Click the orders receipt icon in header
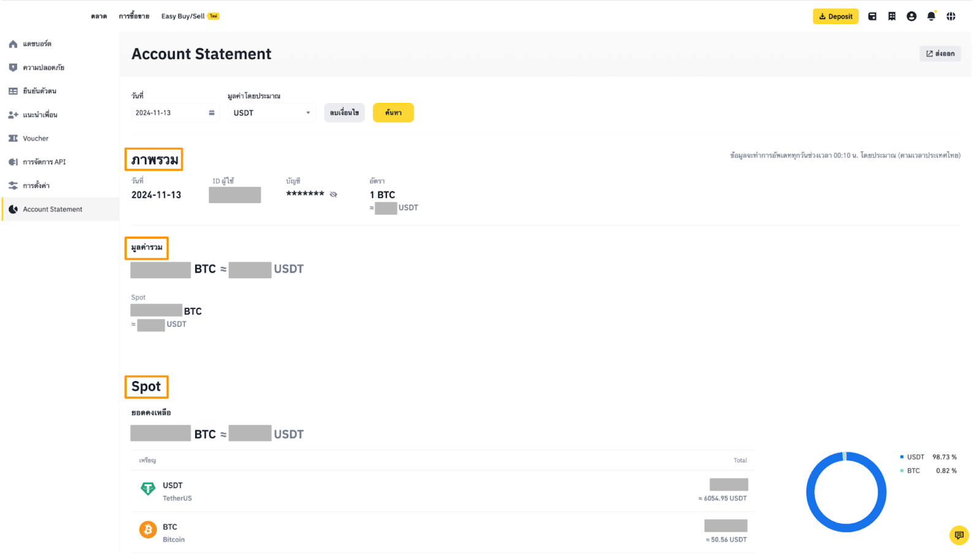Screen dimensions: 980x554 (892, 17)
